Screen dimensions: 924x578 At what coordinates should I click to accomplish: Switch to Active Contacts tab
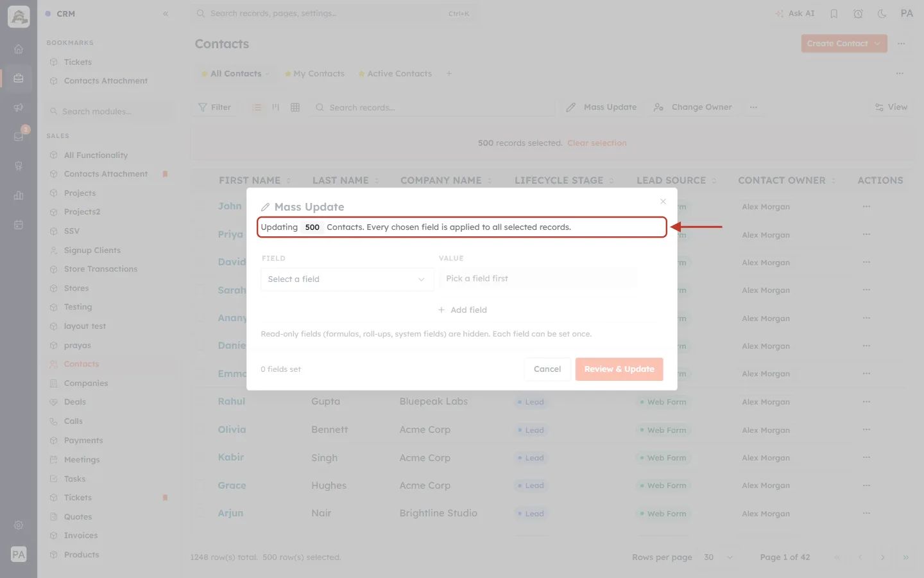coord(395,74)
